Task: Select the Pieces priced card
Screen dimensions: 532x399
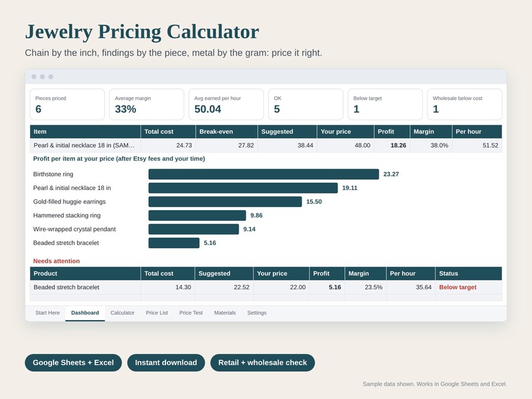Action: (67, 104)
